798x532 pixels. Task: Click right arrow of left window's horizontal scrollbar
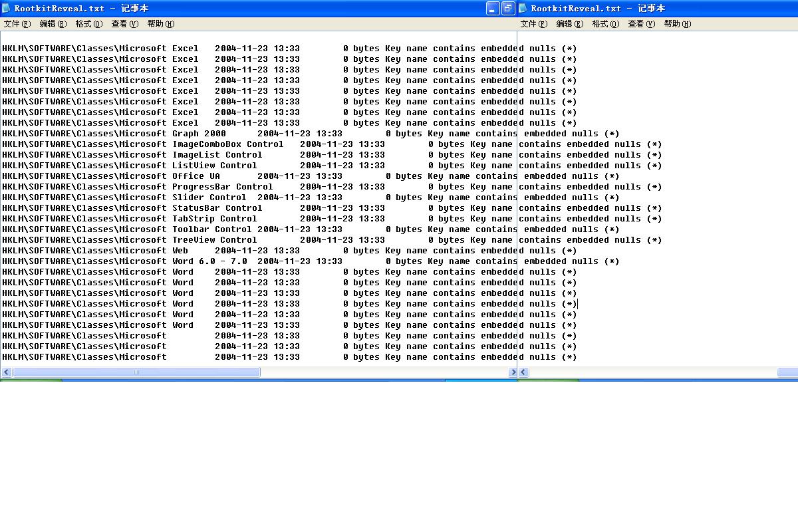(513, 372)
